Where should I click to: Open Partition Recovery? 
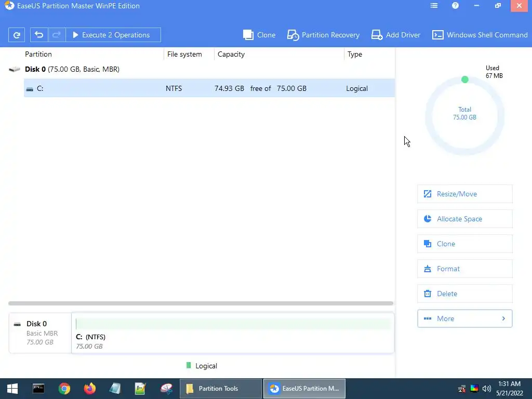323,35
